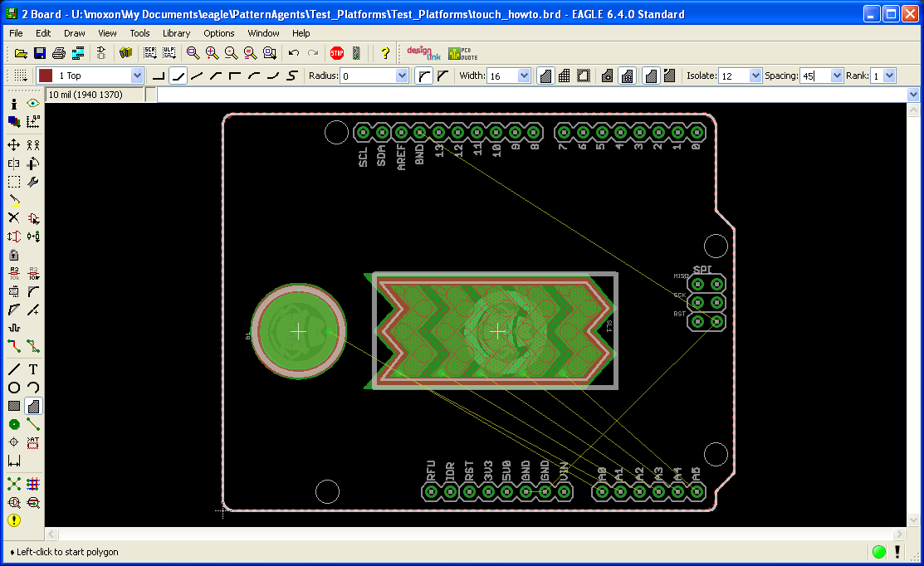924x566 pixels.
Task: Turn thermals on for polygon
Action: 627,76
